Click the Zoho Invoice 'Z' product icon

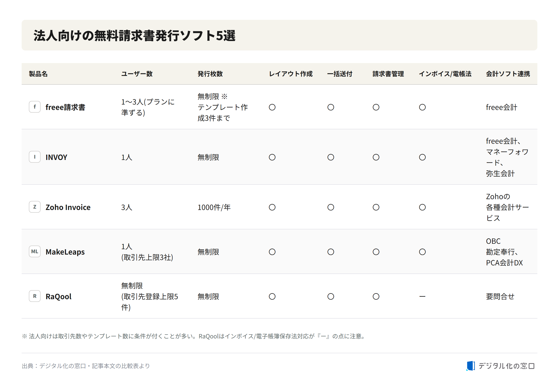pos(34,207)
